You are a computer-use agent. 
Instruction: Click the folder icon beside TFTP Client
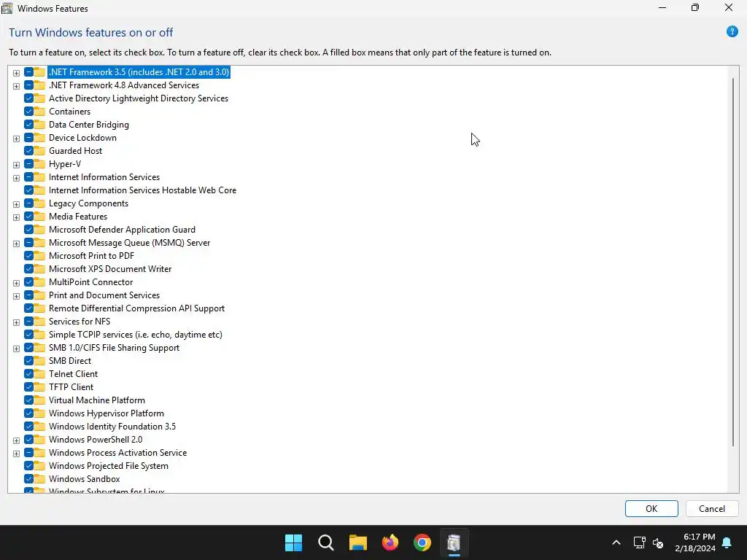tap(39, 387)
